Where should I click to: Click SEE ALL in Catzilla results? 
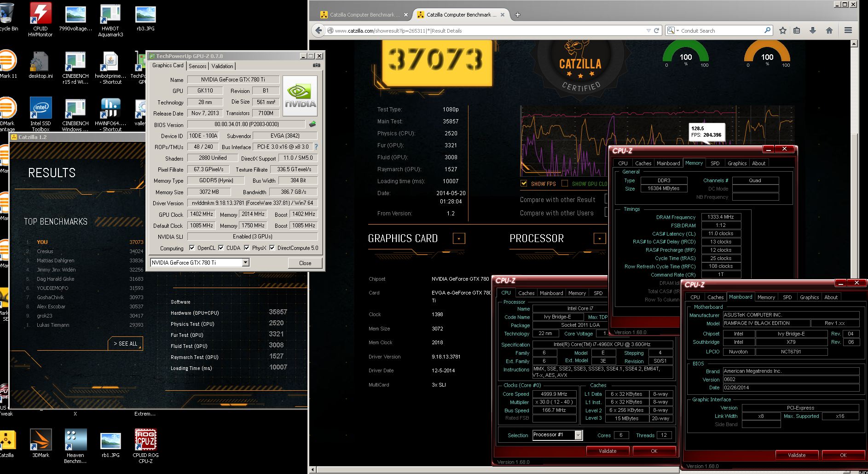pos(125,343)
